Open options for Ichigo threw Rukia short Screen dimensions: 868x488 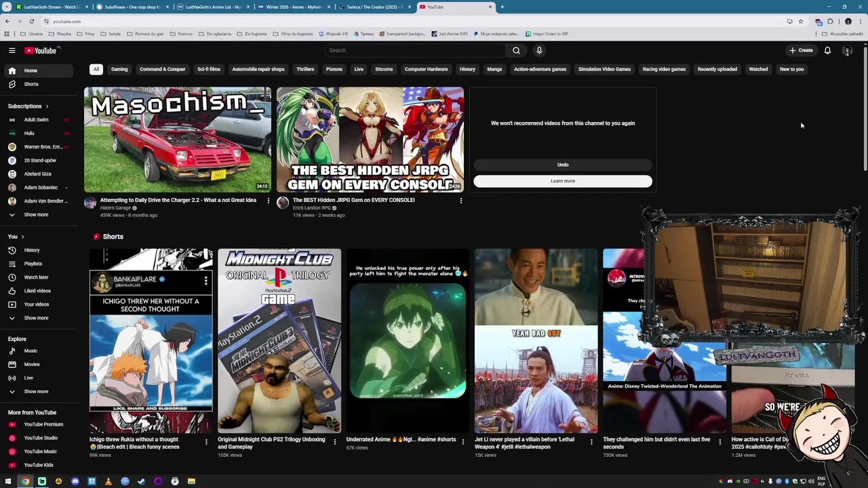pyautogui.click(x=206, y=442)
